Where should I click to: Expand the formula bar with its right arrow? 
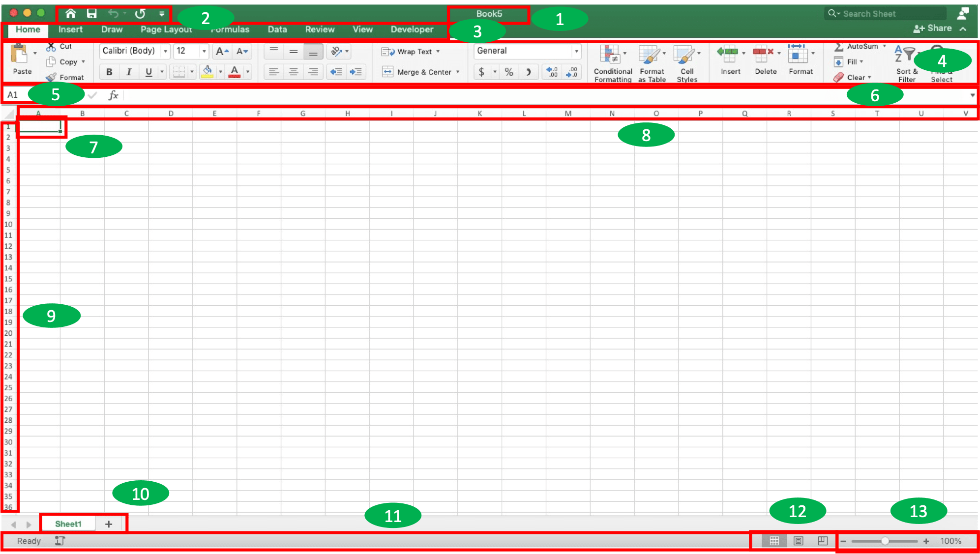973,95
